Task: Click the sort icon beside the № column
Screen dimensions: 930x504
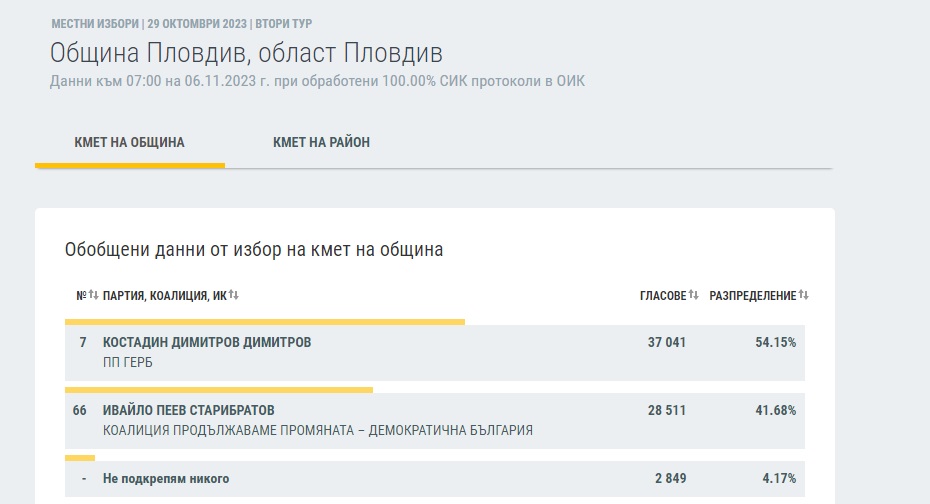Action: pyautogui.click(x=93, y=295)
